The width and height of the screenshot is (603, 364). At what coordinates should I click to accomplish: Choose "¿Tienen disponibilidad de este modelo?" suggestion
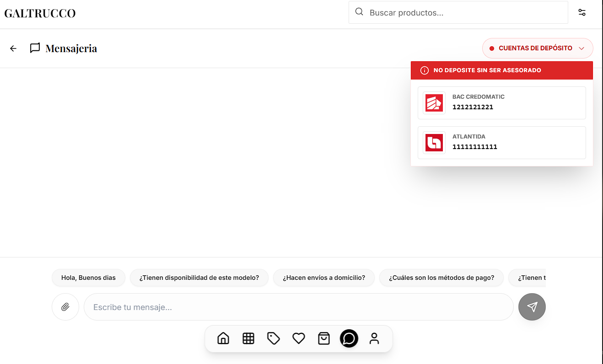tap(199, 278)
